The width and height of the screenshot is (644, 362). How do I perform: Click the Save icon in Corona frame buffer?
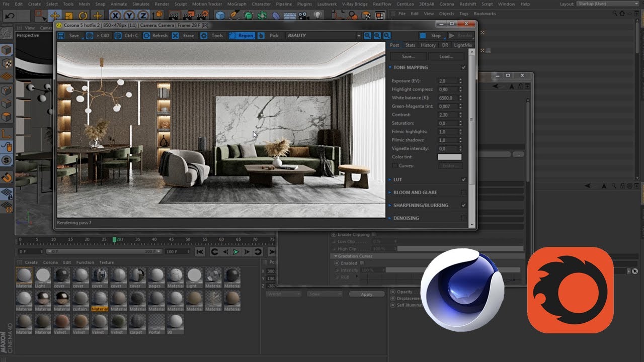[61, 36]
